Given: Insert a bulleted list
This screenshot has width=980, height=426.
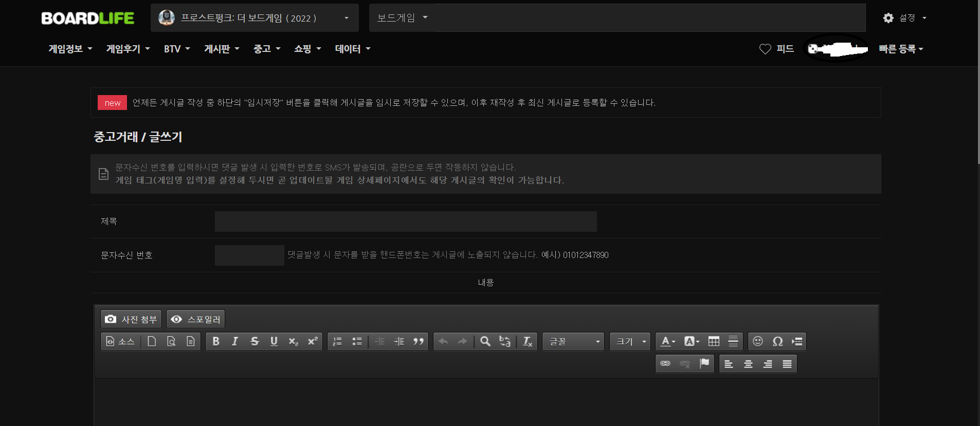Looking at the screenshot, I should coord(357,341).
